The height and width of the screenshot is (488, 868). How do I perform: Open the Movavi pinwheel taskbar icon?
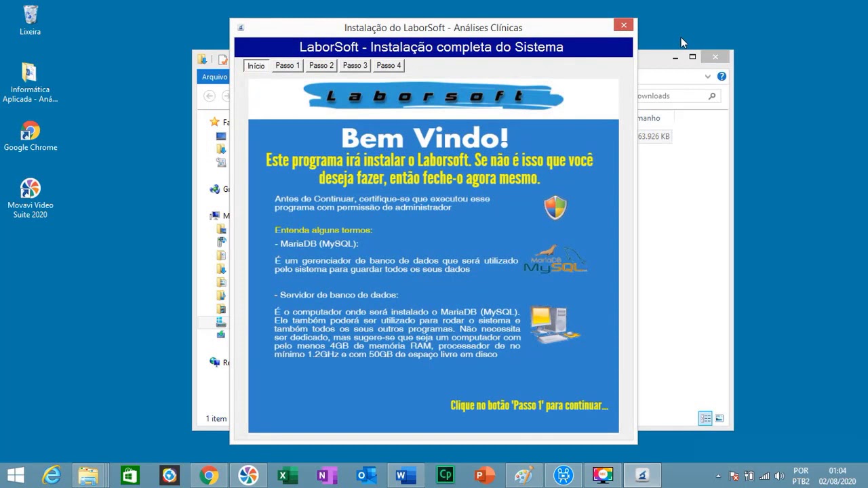[x=248, y=475]
